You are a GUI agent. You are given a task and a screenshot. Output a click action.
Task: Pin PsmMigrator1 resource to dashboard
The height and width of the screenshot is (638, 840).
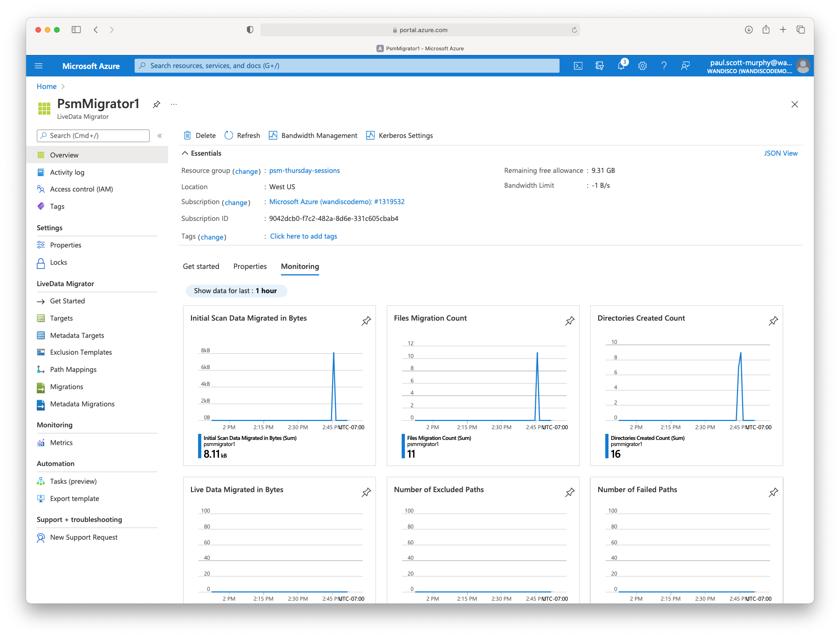click(x=157, y=104)
